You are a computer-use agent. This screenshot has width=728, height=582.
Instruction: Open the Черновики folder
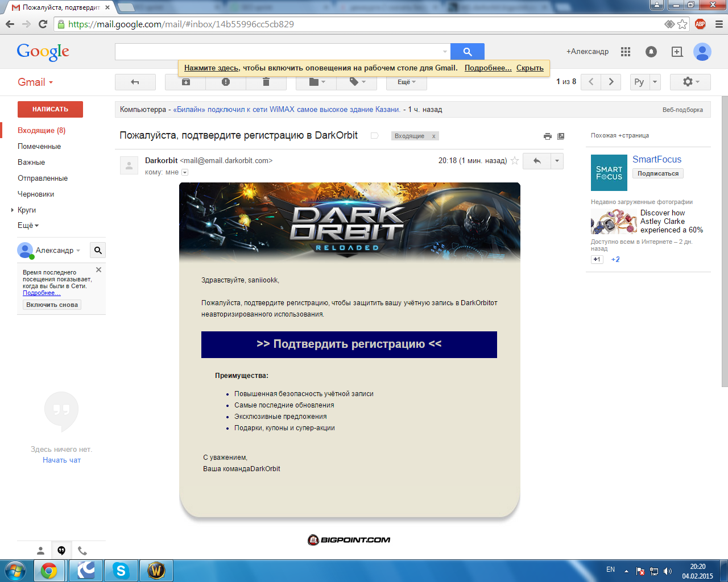pos(36,194)
